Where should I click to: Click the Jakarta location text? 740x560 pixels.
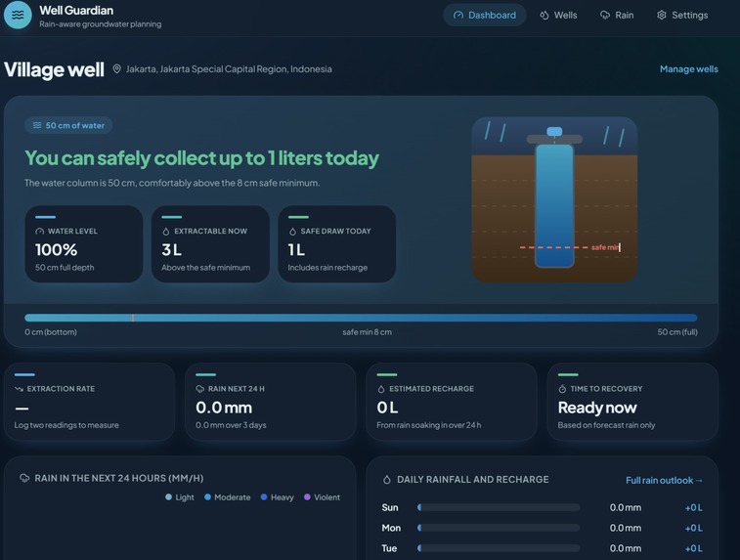tap(229, 68)
